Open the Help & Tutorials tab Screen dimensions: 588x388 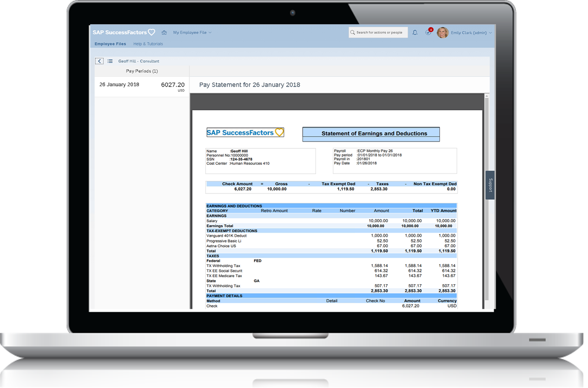(x=148, y=44)
